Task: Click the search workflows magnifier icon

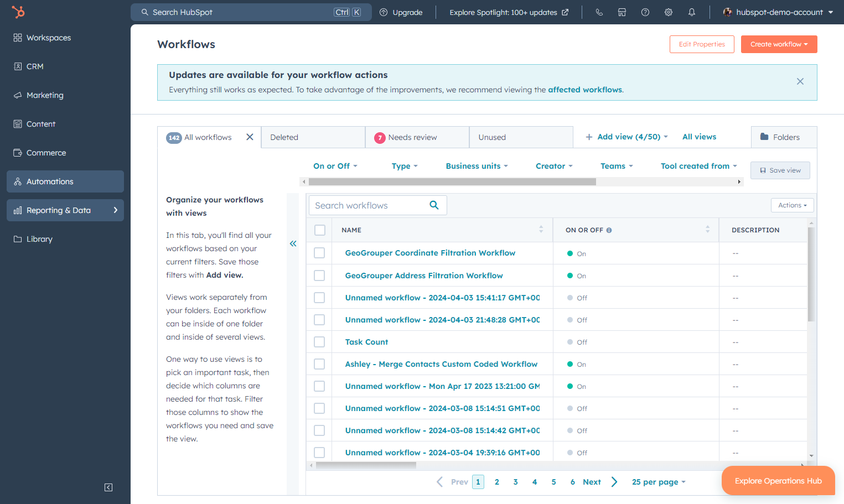Action: pos(434,205)
